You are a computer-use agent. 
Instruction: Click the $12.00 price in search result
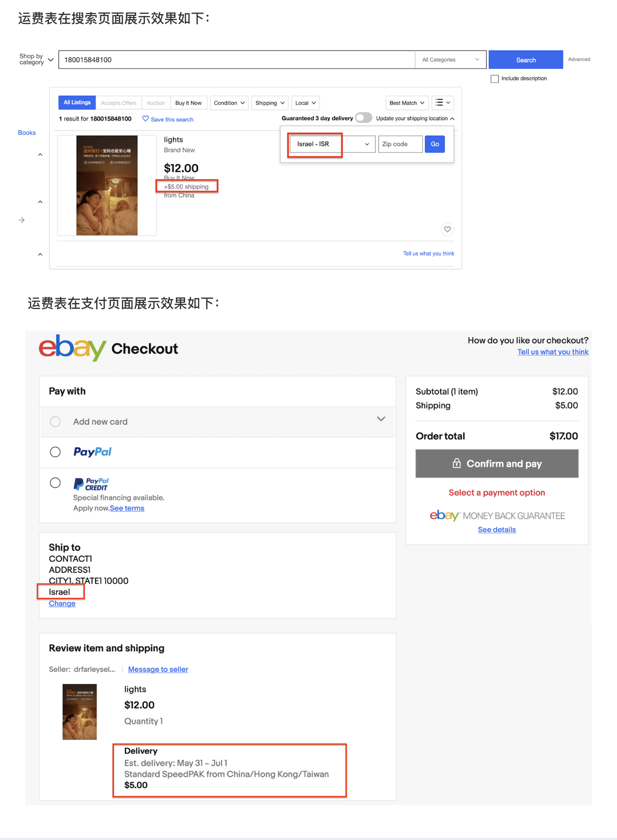(181, 168)
